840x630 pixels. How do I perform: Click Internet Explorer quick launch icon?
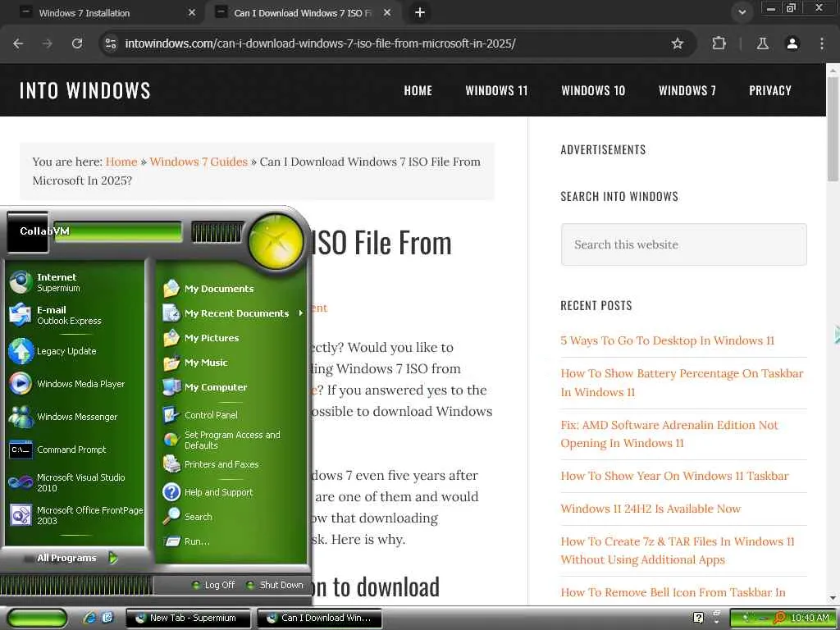89,618
